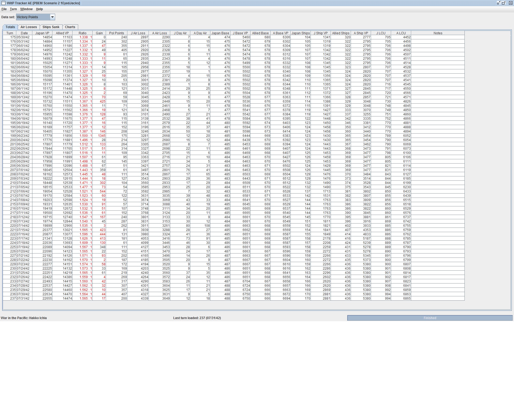Open the File menu

(4, 9)
